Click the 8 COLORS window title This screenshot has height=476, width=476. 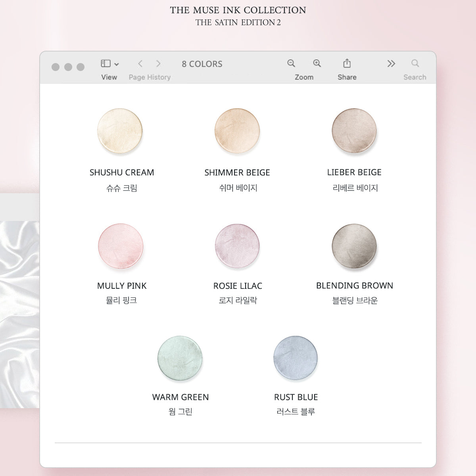(202, 64)
